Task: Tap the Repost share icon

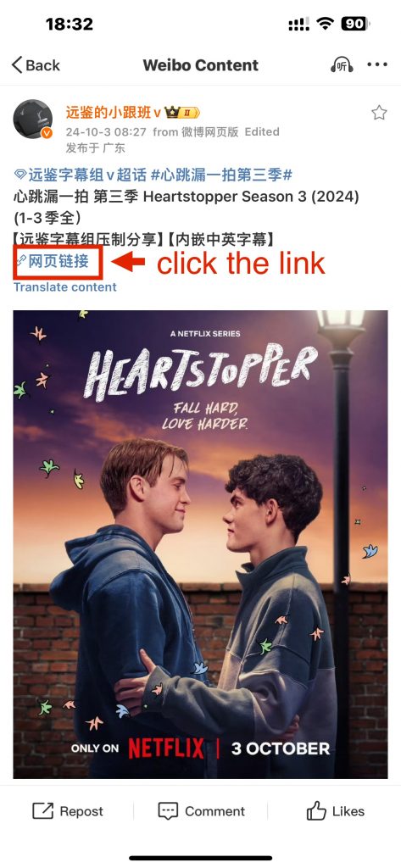Action: (x=42, y=811)
